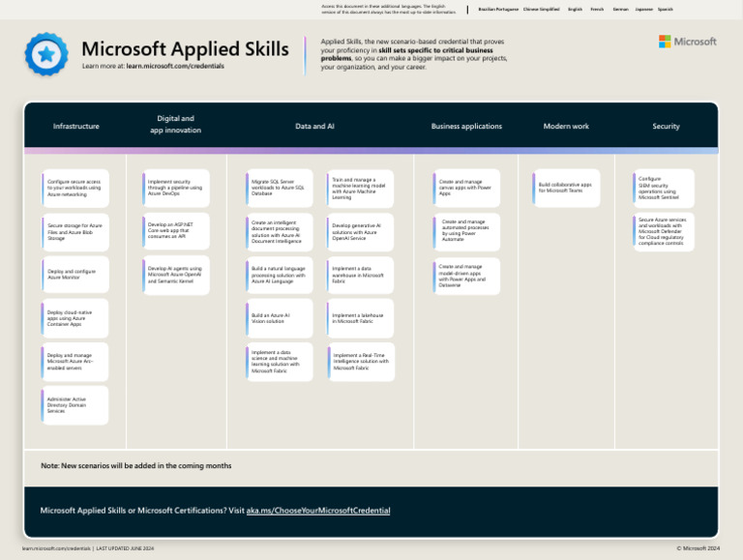
Task: Open the Chinese Simplified version link
Action: (x=541, y=9)
